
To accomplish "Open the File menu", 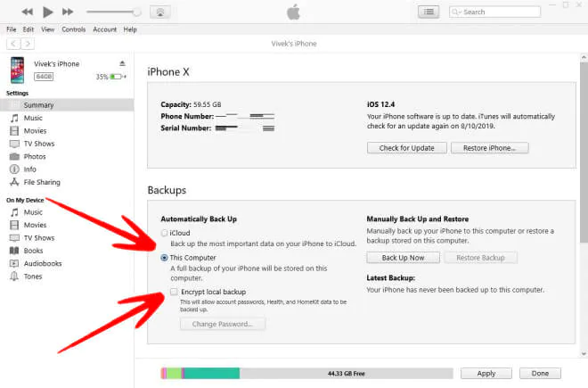I will tap(12, 29).
